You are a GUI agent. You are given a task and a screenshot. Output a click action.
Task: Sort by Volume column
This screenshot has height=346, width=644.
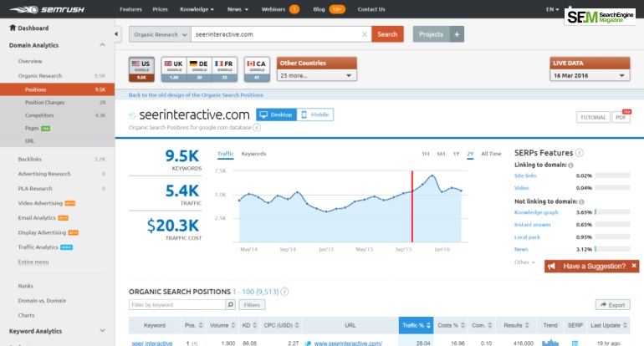pyautogui.click(x=222, y=325)
